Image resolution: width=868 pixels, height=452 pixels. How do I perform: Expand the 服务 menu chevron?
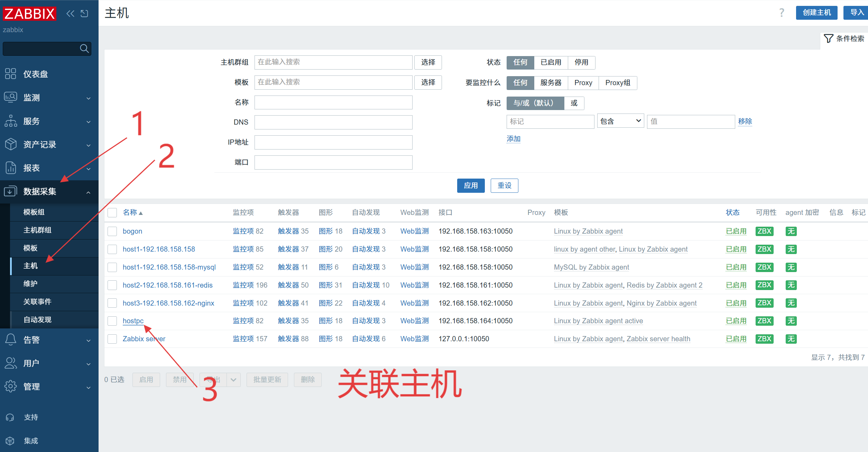tap(89, 122)
